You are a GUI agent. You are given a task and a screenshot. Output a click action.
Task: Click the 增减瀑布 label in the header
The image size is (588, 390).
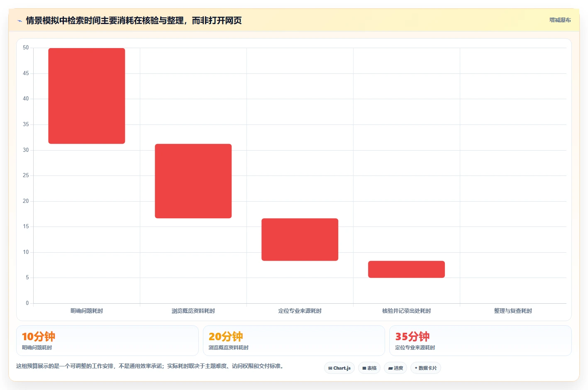coord(560,20)
